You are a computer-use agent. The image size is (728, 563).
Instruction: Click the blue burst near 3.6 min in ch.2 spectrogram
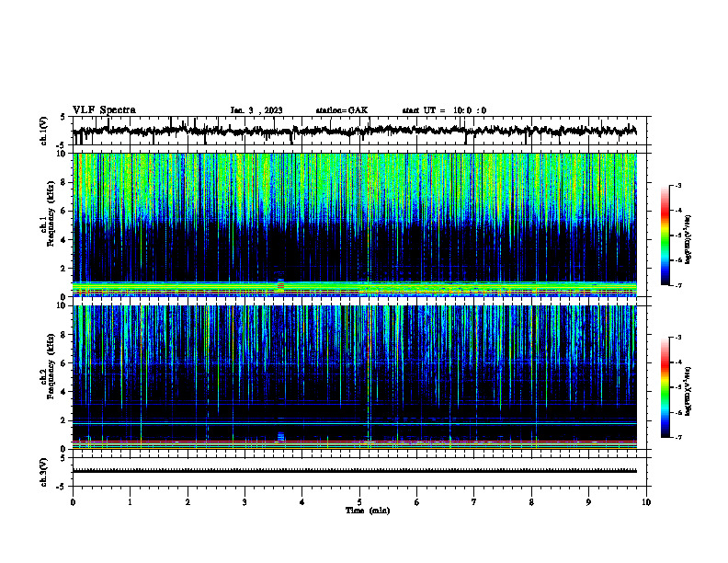(280, 436)
